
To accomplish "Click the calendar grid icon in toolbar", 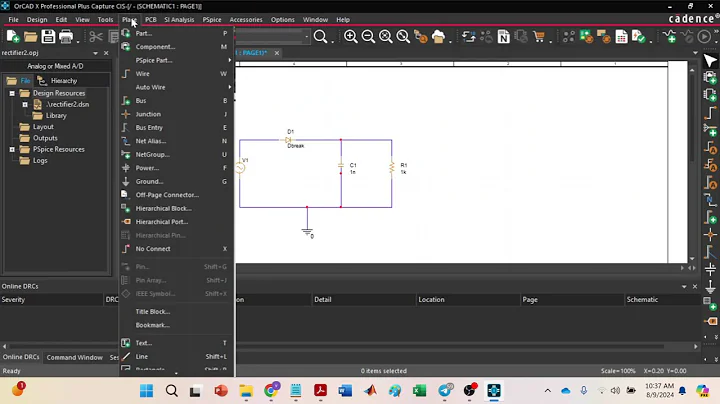I will point(621,37).
